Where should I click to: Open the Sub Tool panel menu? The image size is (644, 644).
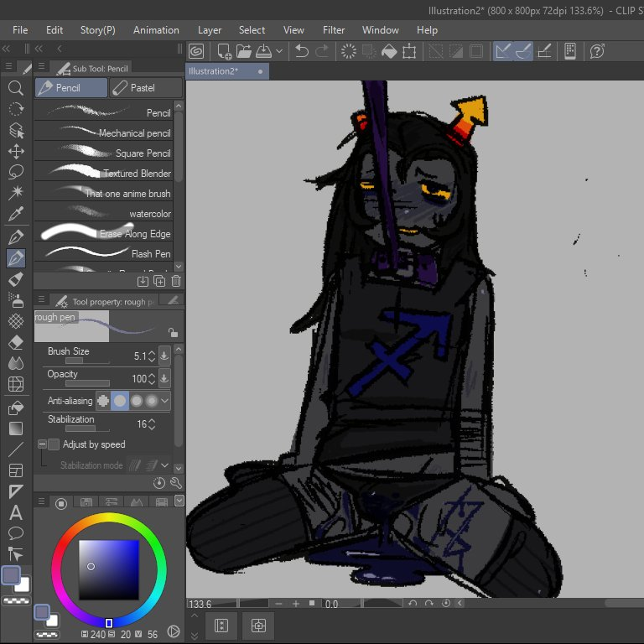pyautogui.click(x=41, y=66)
